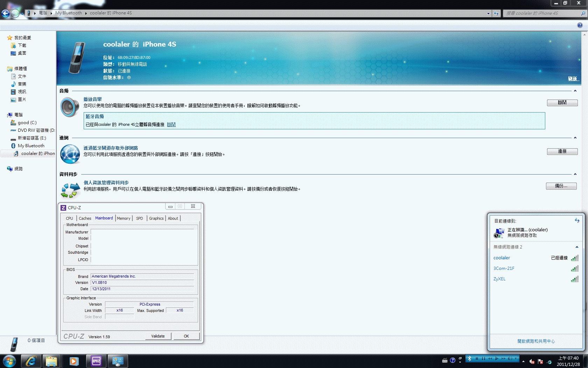Open the address bar dropdown arrow
Screen dimensions: 588x368
(x=488, y=13)
